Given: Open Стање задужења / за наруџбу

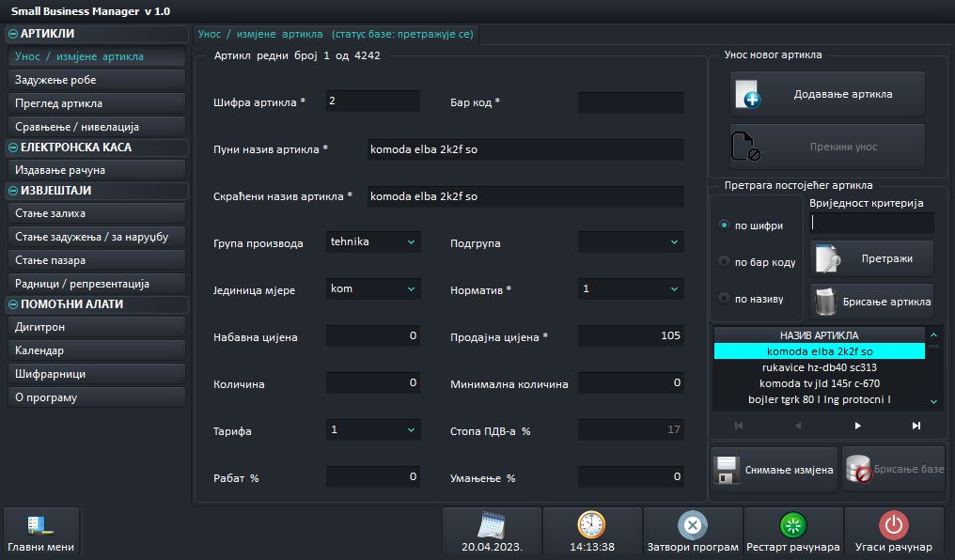Looking at the screenshot, I should click(x=97, y=237).
